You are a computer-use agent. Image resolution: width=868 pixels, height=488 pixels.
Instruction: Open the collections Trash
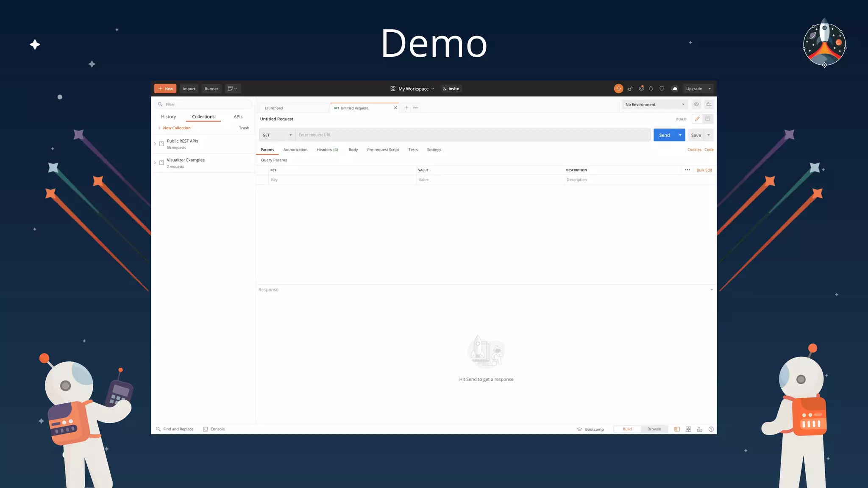(244, 128)
